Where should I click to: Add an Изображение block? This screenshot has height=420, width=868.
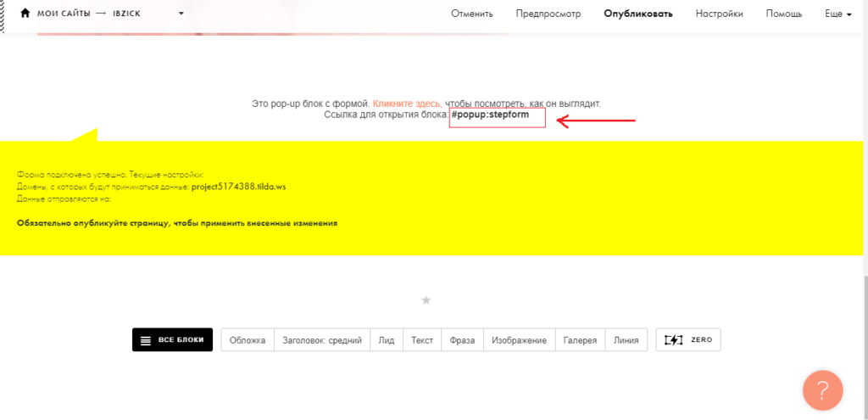pos(519,339)
